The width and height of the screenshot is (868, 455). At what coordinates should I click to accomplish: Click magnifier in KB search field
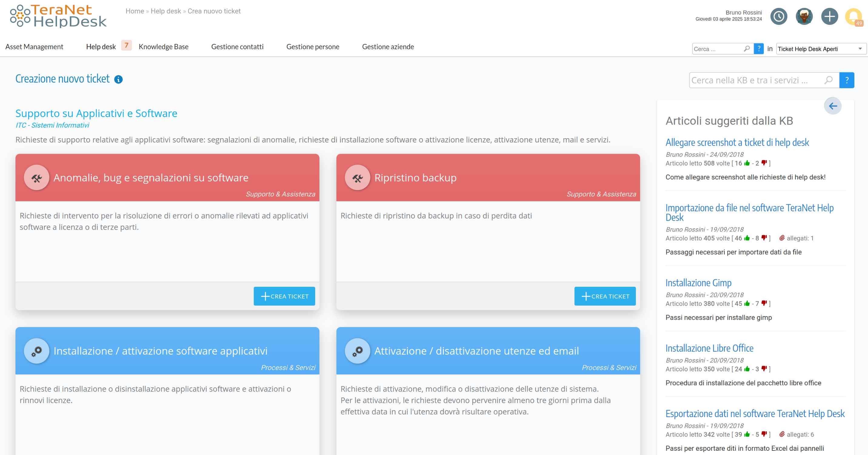click(828, 80)
